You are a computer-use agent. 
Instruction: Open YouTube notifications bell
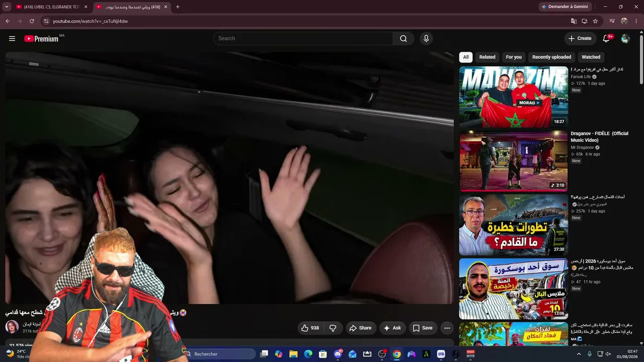click(x=607, y=39)
